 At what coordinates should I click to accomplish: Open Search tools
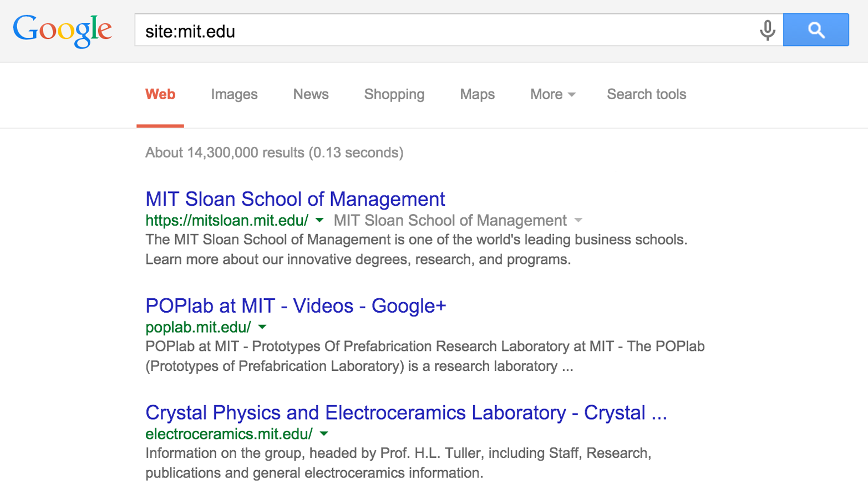(x=646, y=94)
